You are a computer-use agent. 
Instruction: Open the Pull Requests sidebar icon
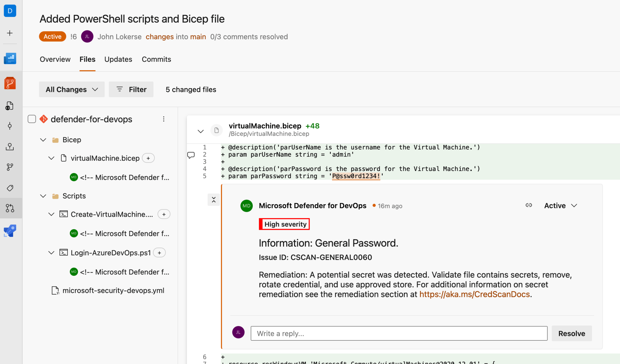tap(10, 208)
